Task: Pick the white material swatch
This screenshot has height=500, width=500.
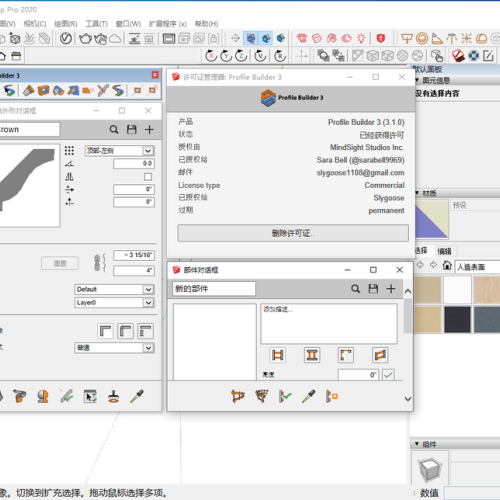Action: click(457, 290)
